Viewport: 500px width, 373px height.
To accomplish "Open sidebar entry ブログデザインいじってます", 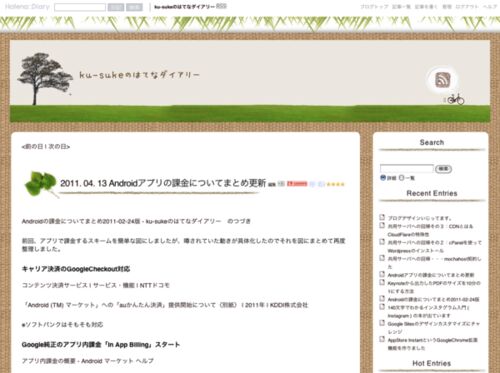I will (419, 218).
